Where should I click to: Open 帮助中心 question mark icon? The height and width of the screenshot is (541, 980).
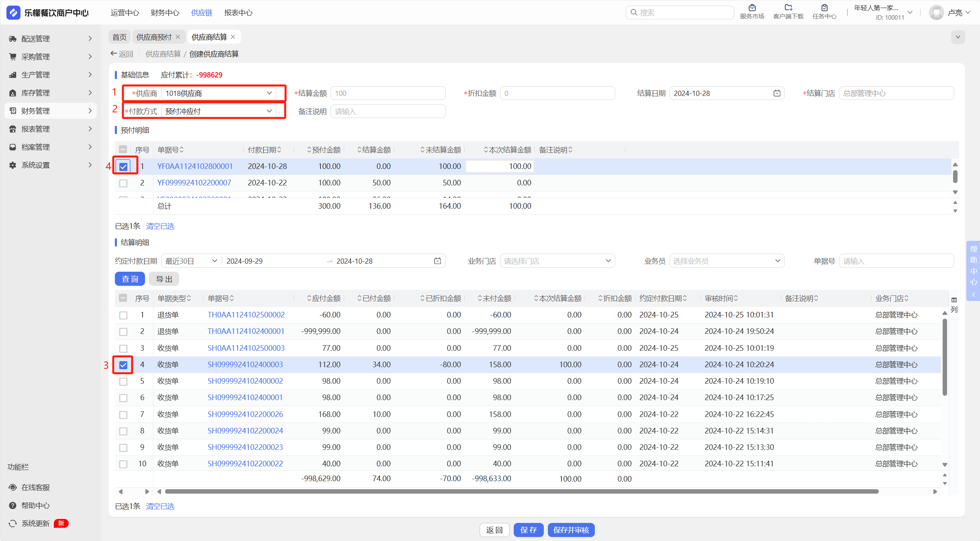point(13,505)
